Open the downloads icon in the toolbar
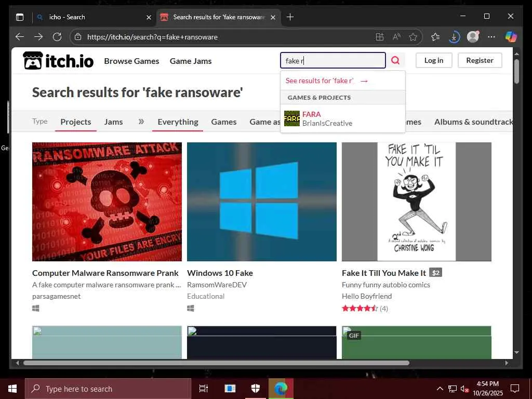Viewport: 532px width, 399px height. point(454,37)
